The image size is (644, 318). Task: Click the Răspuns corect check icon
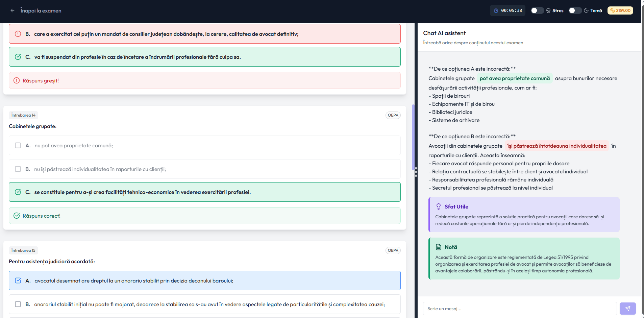click(17, 216)
